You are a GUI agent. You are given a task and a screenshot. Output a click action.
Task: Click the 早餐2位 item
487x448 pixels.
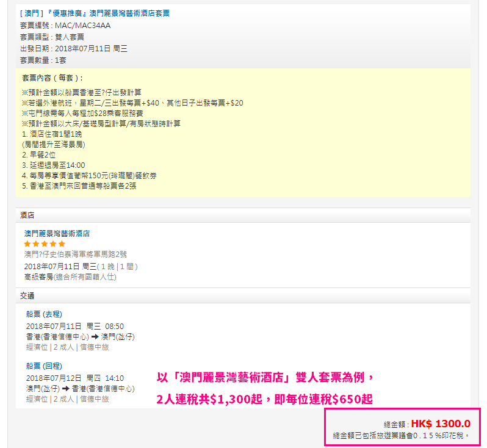click(38, 154)
